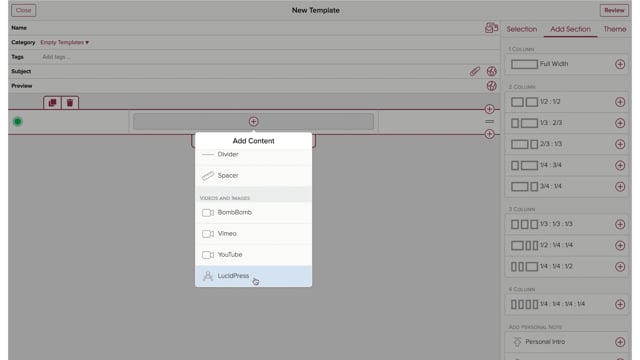640x360 pixels.
Task: Switch to the Add Section tab
Action: 570,29
